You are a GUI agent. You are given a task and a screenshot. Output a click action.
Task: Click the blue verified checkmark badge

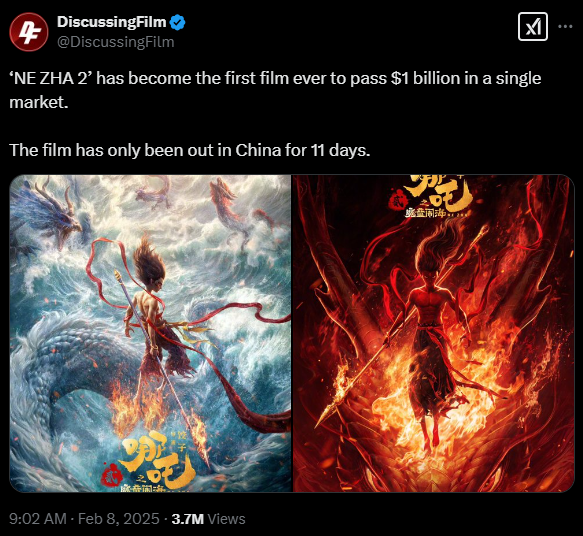[x=177, y=22]
